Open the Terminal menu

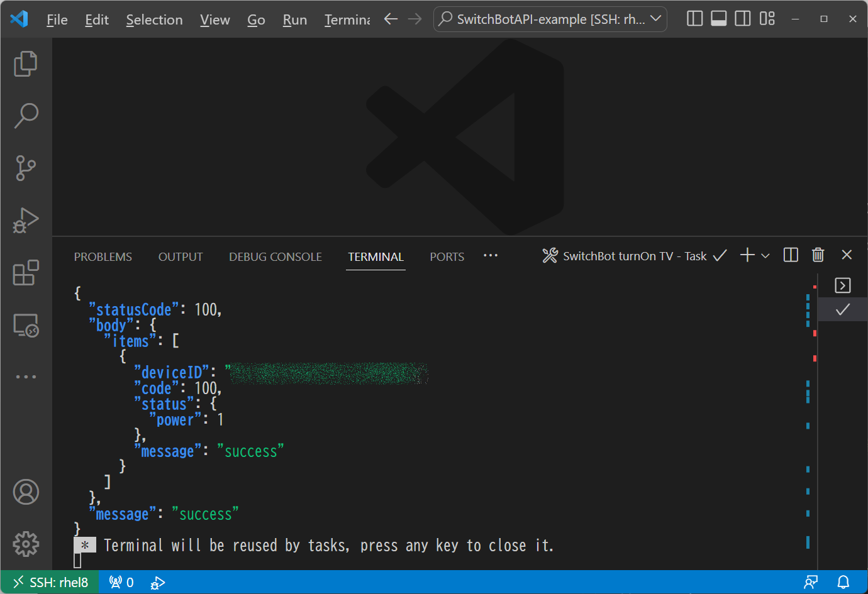pyautogui.click(x=347, y=19)
